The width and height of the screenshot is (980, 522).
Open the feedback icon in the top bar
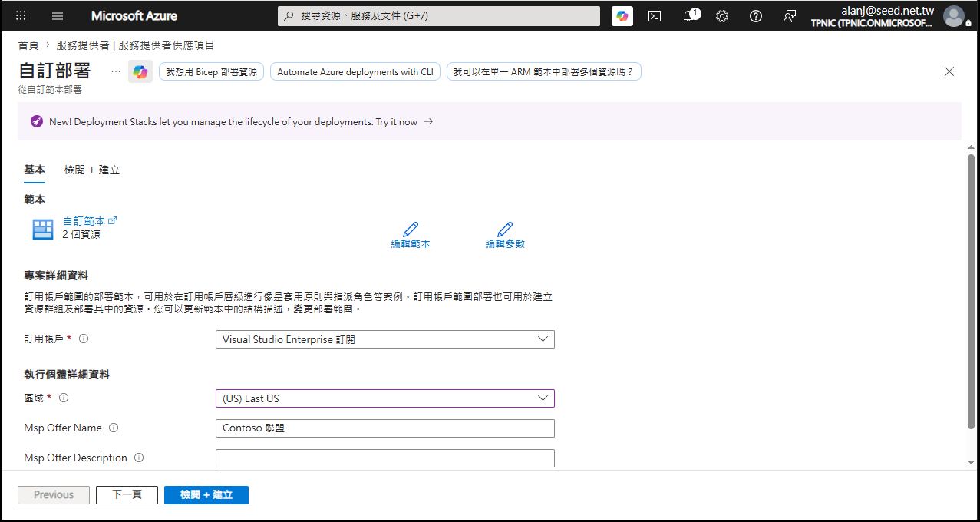[790, 15]
